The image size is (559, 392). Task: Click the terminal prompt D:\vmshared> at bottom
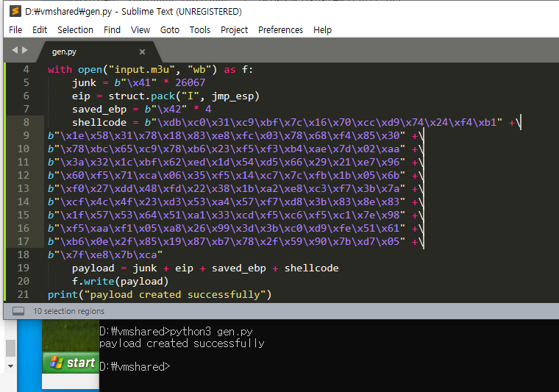point(135,367)
